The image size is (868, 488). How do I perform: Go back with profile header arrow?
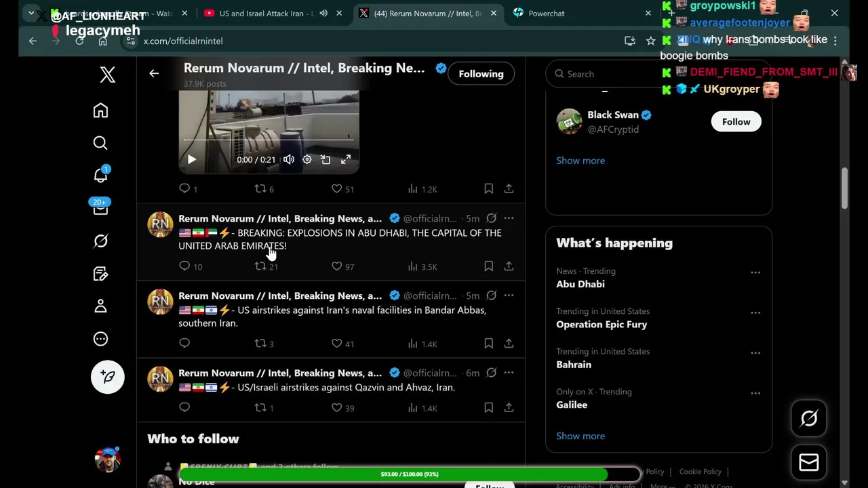(x=154, y=73)
